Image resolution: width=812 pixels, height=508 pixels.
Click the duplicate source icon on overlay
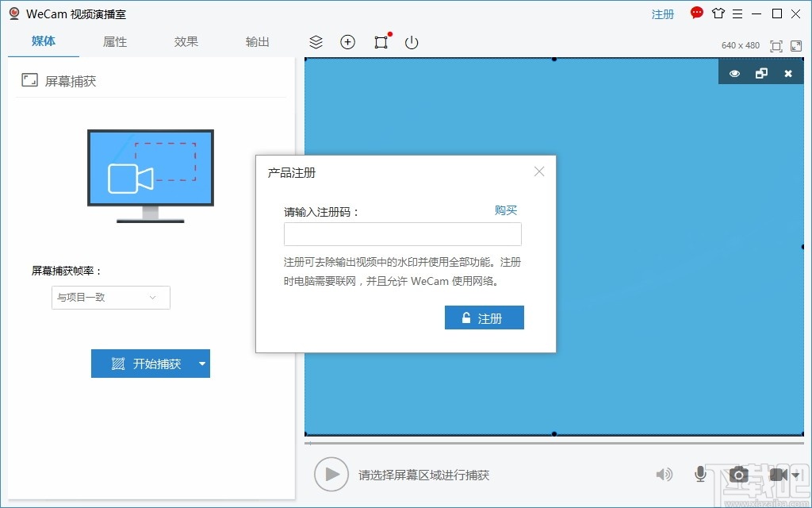tap(761, 72)
